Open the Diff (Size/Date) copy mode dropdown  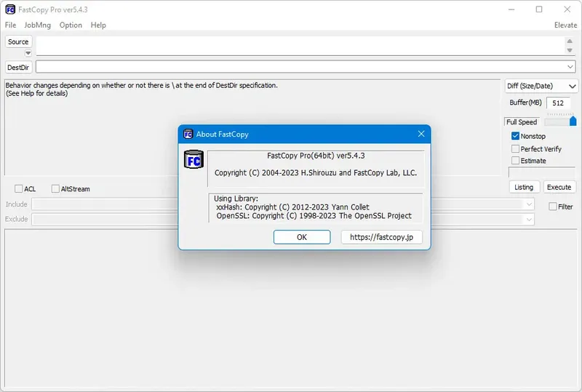pos(541,86)
